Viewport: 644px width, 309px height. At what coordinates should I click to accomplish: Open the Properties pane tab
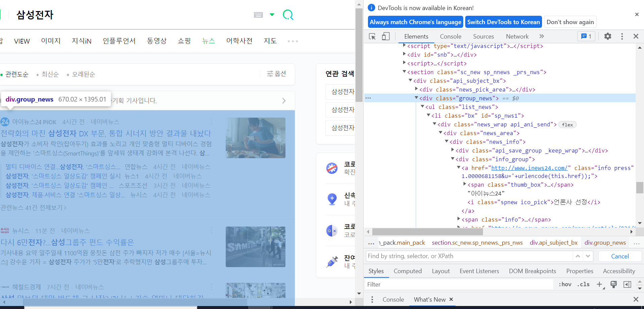point(580,271)
